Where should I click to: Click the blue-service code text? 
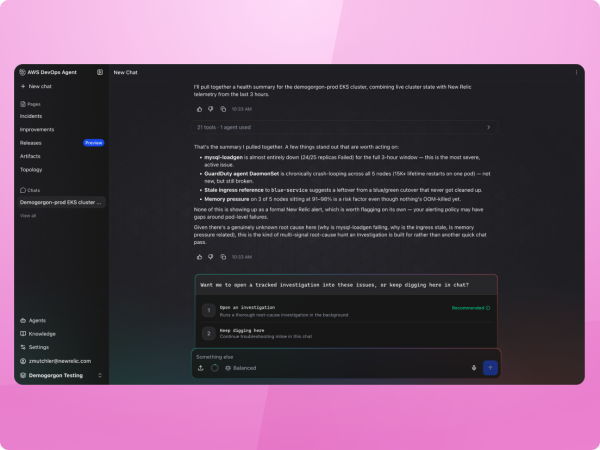click(x=289, y=190)
